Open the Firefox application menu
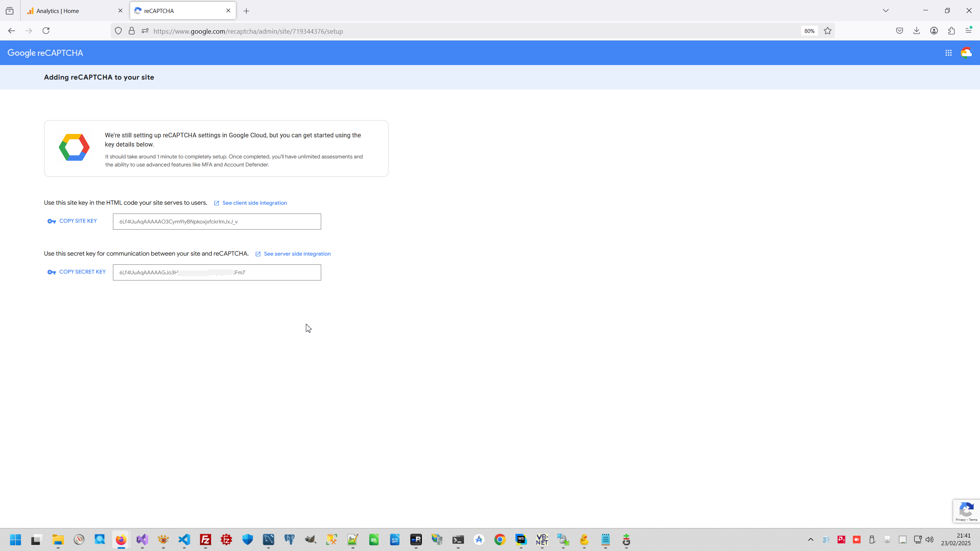Viewport: 980px width, 551px height. [969, 31]
